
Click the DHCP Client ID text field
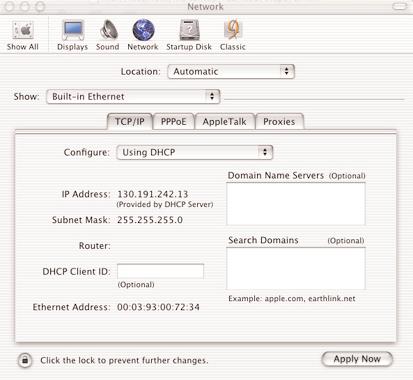pos(160,271)
